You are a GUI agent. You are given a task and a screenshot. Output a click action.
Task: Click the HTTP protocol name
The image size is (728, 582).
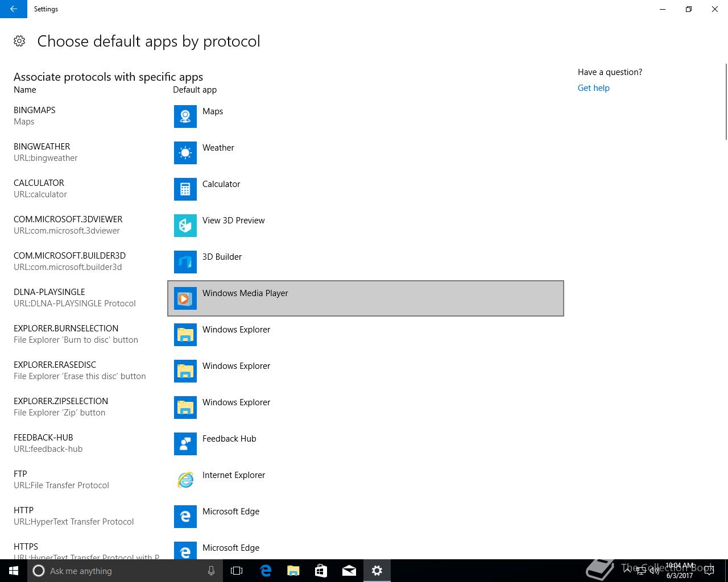pos(23,510)
